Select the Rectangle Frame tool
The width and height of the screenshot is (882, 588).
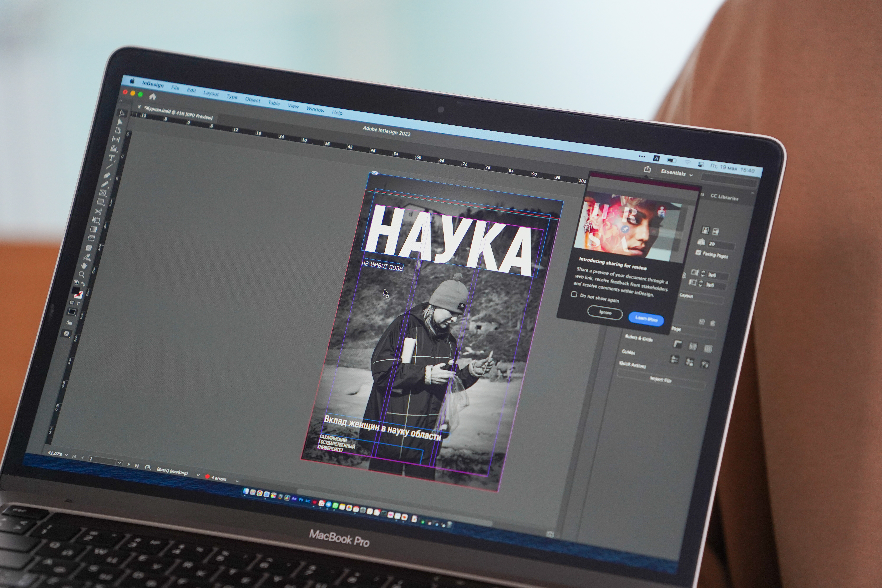(103, 193)
